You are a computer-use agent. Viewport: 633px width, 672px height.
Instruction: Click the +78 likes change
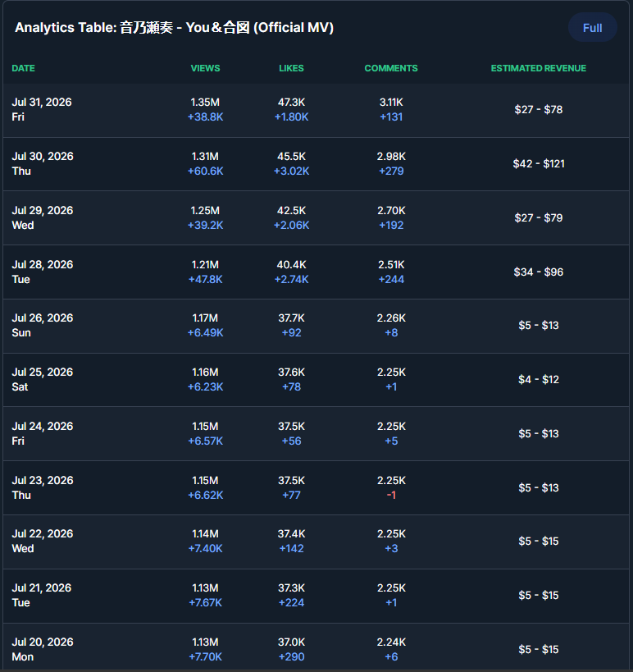(291, 386)
